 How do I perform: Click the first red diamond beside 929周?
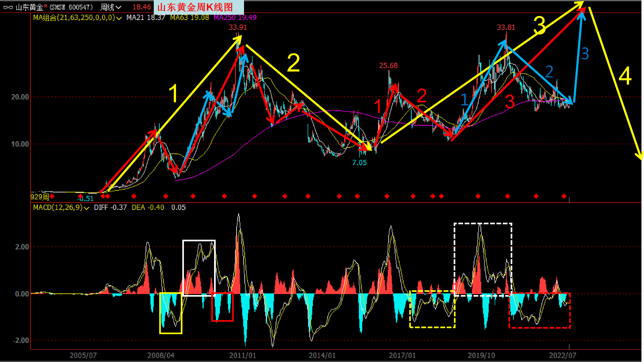pyautogui.click(x=52, y=196)
